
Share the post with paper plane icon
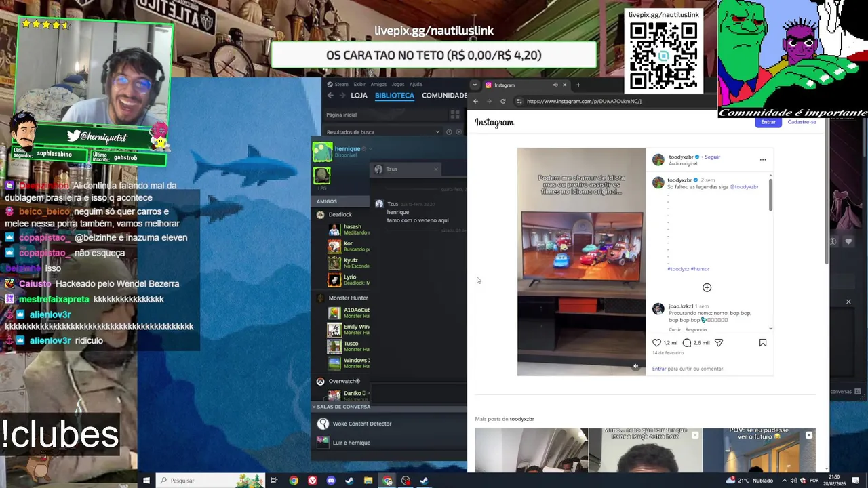[x=719, y=343]
